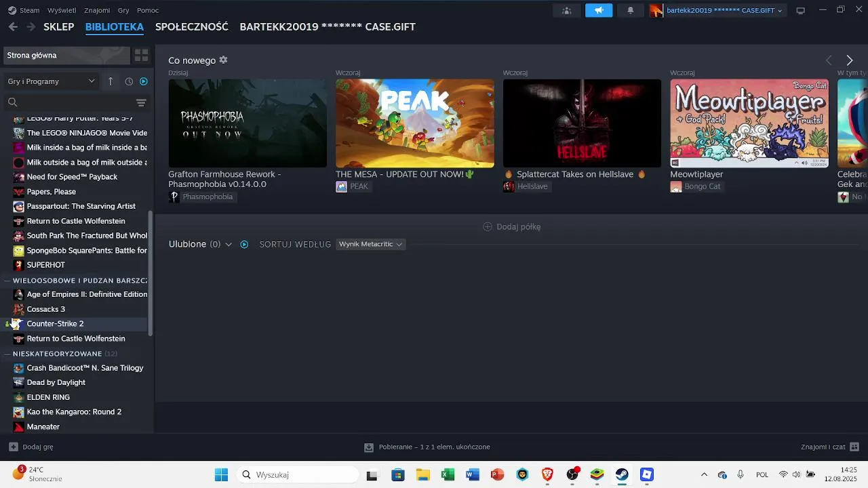
Task: Select Age of Empires II entry
Action: [x=75, y=294]
